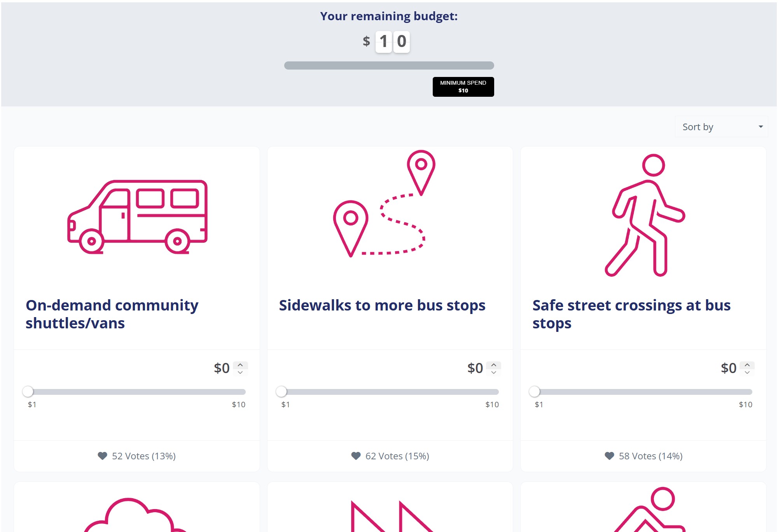The height and width of the screenshot is (532, 778).
Task: Click the map route pins icon
Action: pos(384,204)
